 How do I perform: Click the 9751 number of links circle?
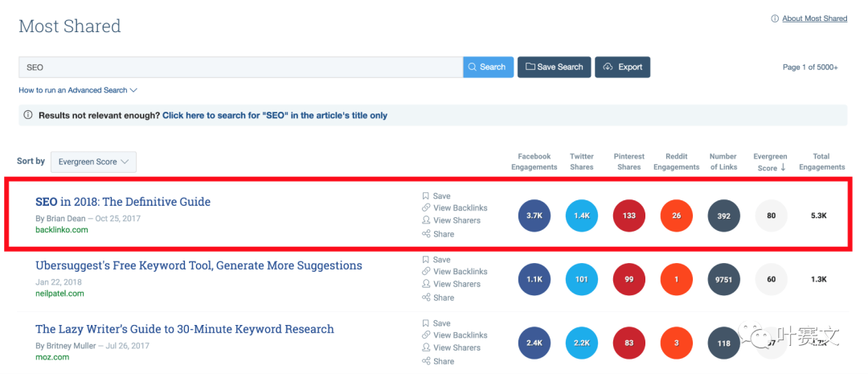click(x=723, y=279)
